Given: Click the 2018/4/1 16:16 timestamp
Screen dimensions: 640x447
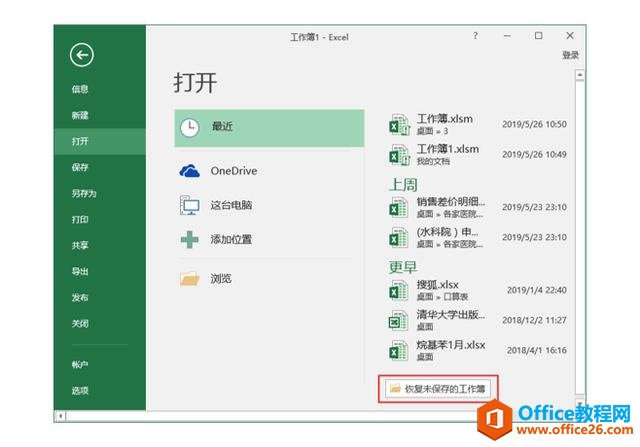Looking at the screenshot, I should (537, 351).
